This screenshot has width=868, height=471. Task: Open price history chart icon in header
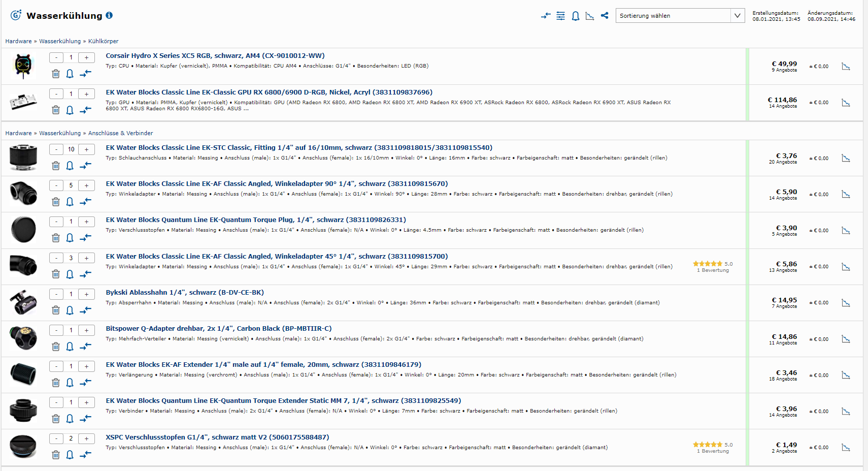coord(590,16)
